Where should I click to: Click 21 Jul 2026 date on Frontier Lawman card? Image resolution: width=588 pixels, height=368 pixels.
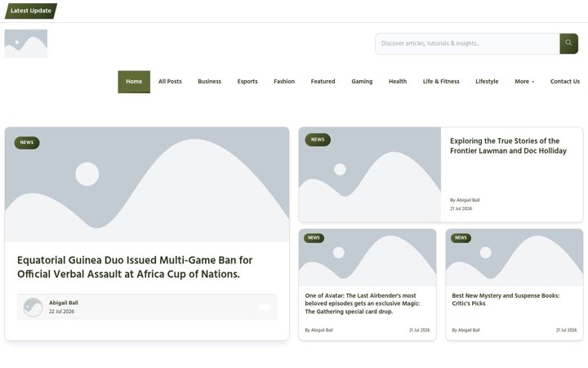461,209
